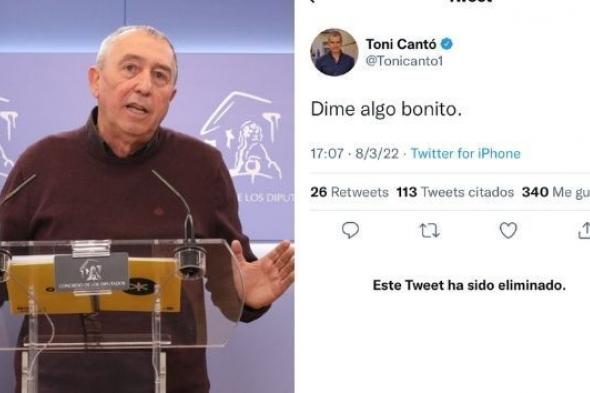Tap the share upload icon

[x=584, y=230]
